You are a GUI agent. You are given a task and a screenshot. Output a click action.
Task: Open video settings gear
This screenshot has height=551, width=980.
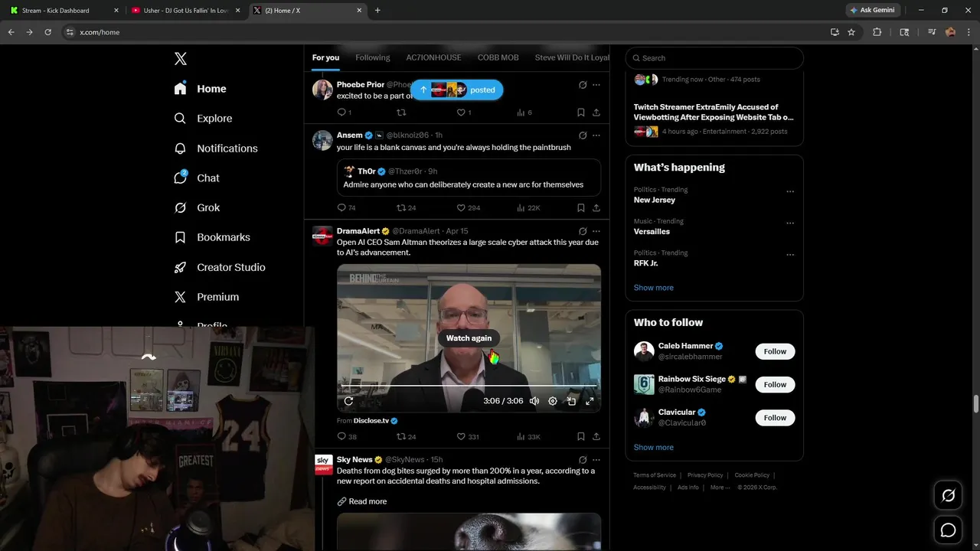tap(553, 401)
